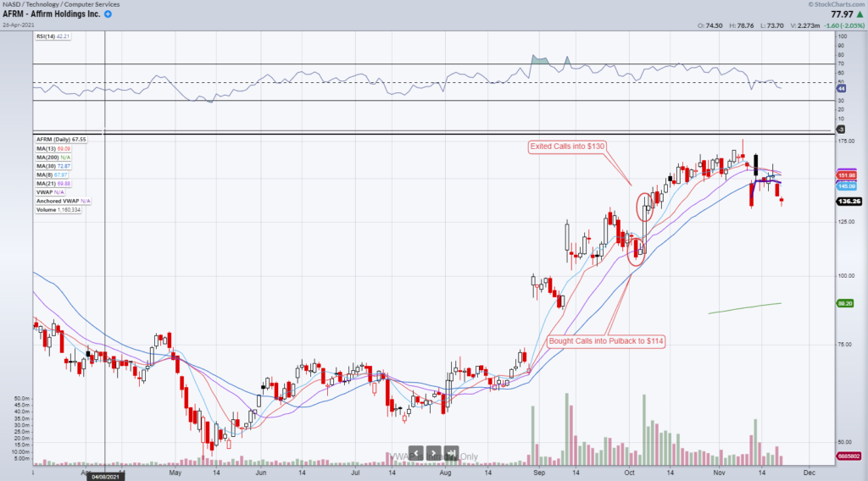
Task: Select the Anchored VWAP legend label
Action: tap(63, 202)
